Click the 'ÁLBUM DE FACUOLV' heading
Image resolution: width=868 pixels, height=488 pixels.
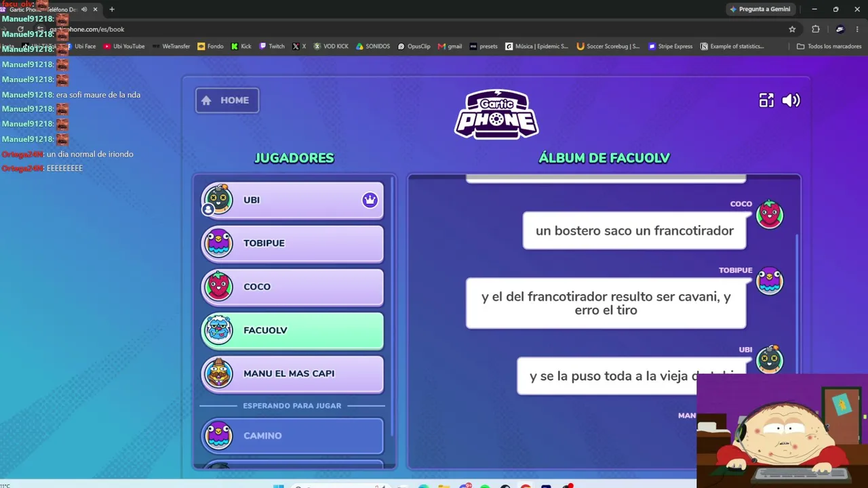pyautogui.click(x=604, y=158)
